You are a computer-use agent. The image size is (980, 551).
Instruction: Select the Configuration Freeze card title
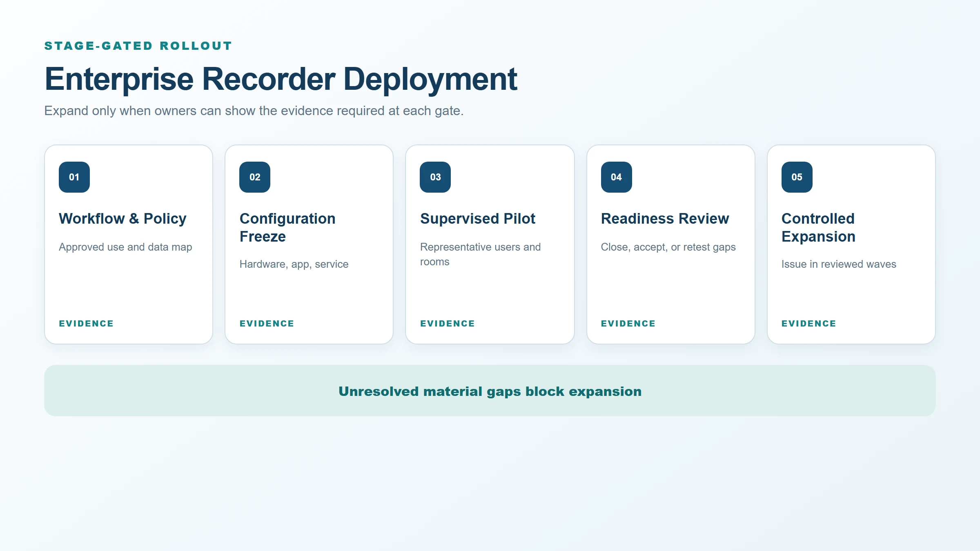point(287,228)
